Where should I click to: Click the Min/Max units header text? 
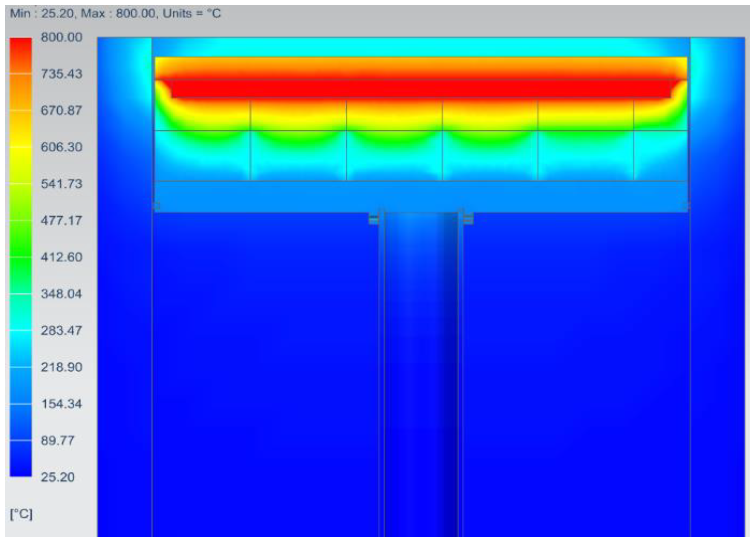pos(115,14)
